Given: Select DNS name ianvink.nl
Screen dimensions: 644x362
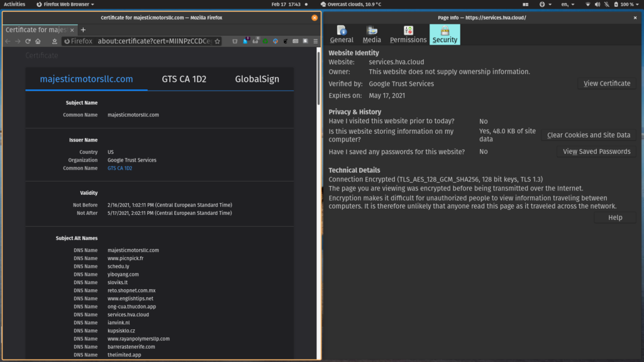Looking at the screenshot, I should coord(119,323).
